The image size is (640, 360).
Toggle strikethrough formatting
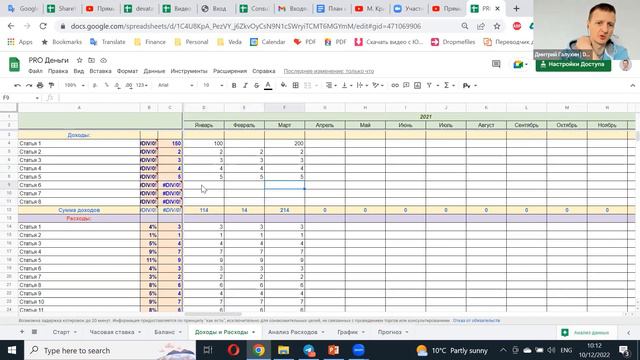256,85
